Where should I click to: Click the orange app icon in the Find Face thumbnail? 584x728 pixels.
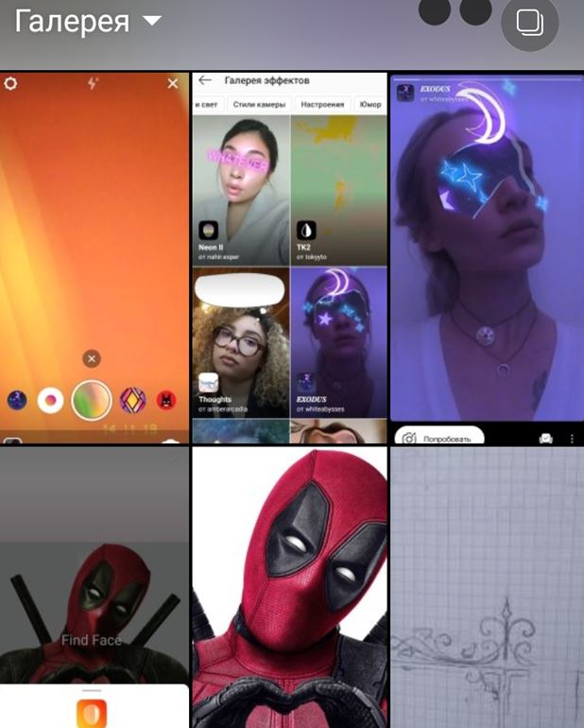(92, 714)
